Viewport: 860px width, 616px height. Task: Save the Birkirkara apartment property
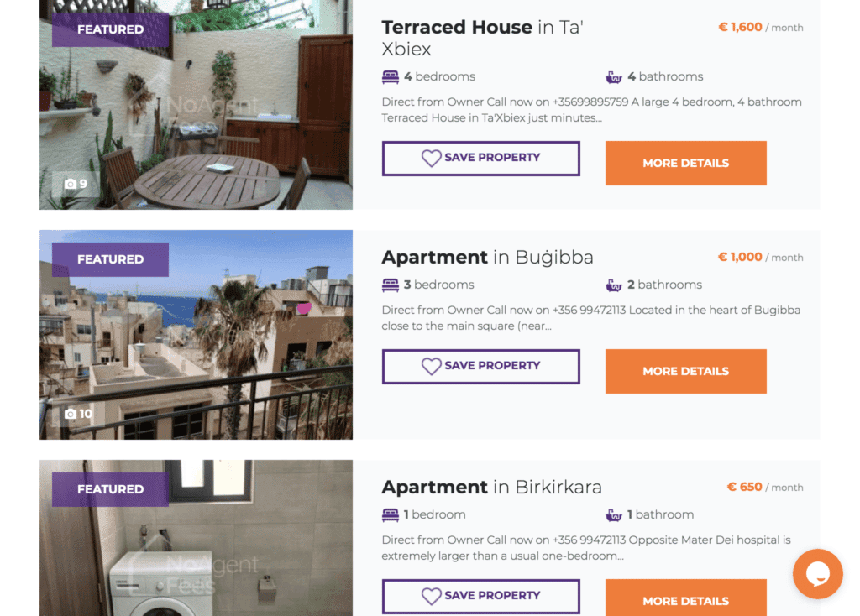click(x=481, y=596)
